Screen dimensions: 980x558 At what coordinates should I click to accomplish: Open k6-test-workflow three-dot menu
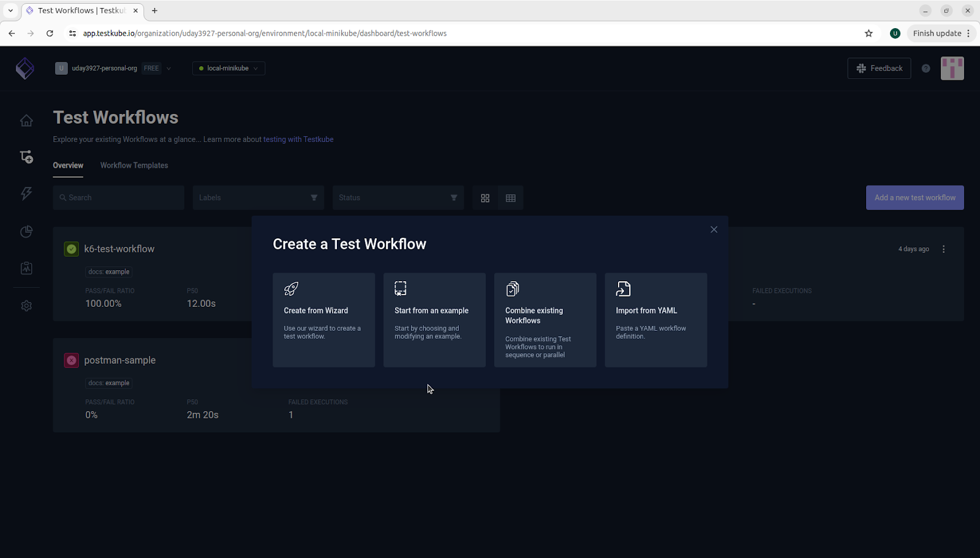944,249
